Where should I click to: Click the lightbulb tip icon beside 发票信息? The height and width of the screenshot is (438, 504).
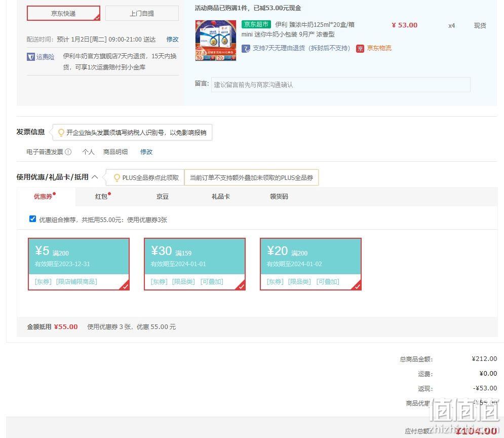click(61, 132)
